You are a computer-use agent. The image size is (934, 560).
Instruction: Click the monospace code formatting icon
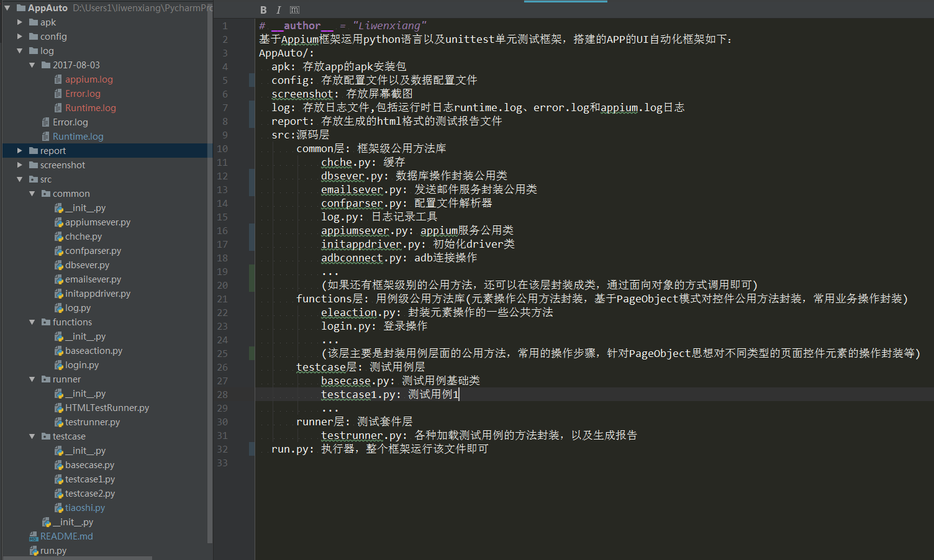click(294, 10)
